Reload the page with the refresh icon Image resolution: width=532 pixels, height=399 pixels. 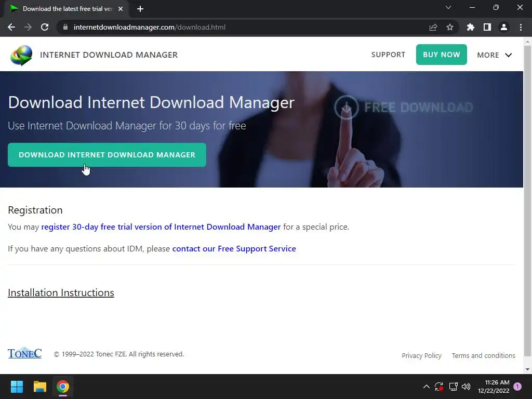coord(45,27)
